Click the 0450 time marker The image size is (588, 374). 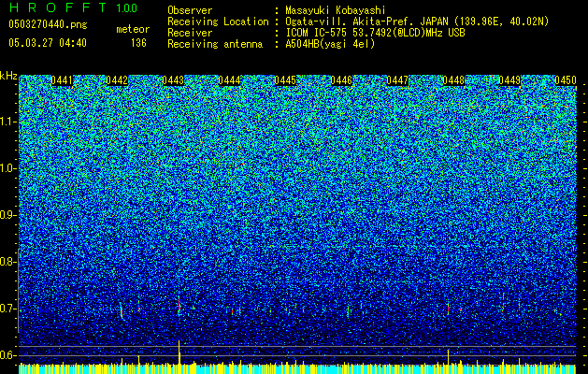(566, 80)
